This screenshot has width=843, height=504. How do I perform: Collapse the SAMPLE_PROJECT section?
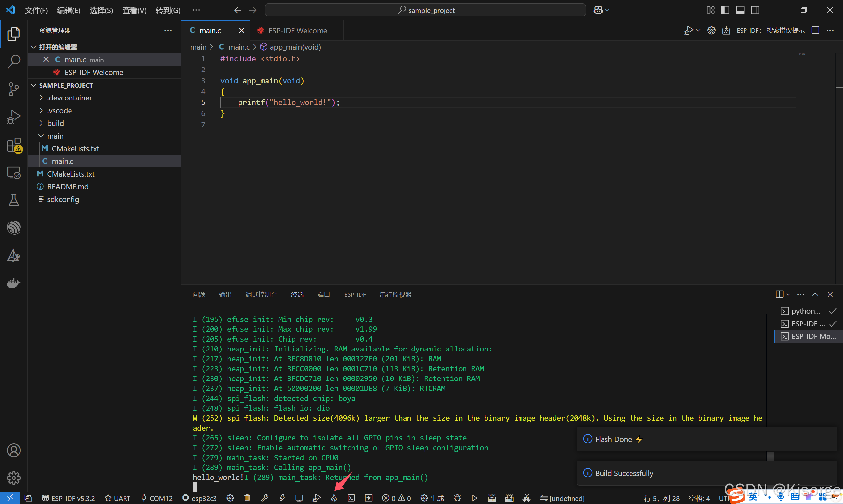pyautogui.click(x=34, y=85)
